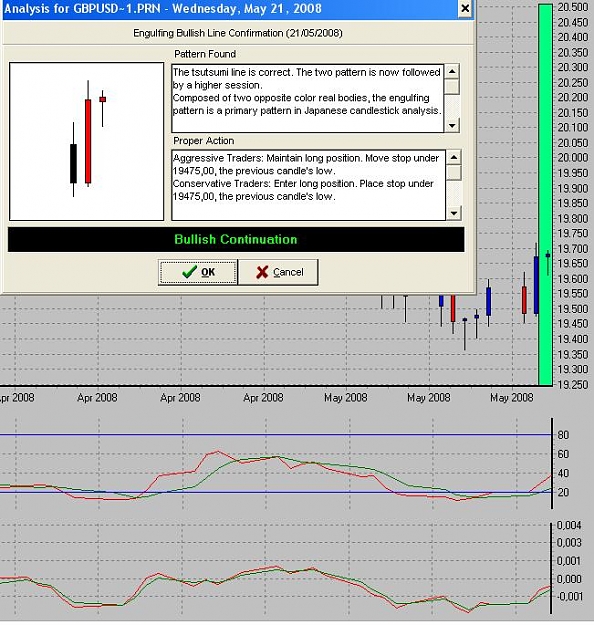Click the 19.700 price axis label
The height and width of the screenshot is (625, 594).
pyautogui.click(x=573, y=249)
